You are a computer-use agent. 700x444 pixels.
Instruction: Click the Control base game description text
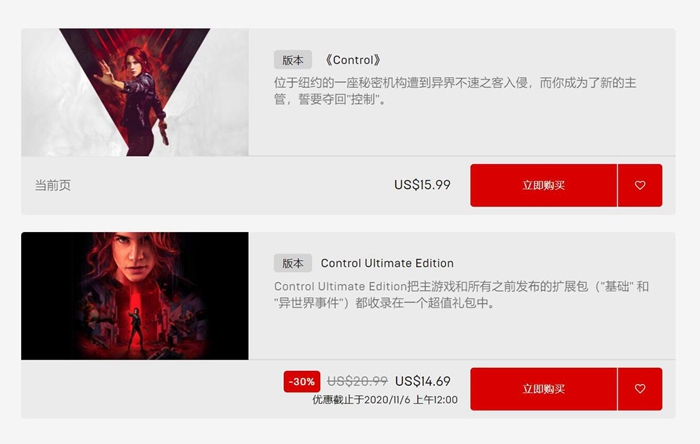point(455,91)
